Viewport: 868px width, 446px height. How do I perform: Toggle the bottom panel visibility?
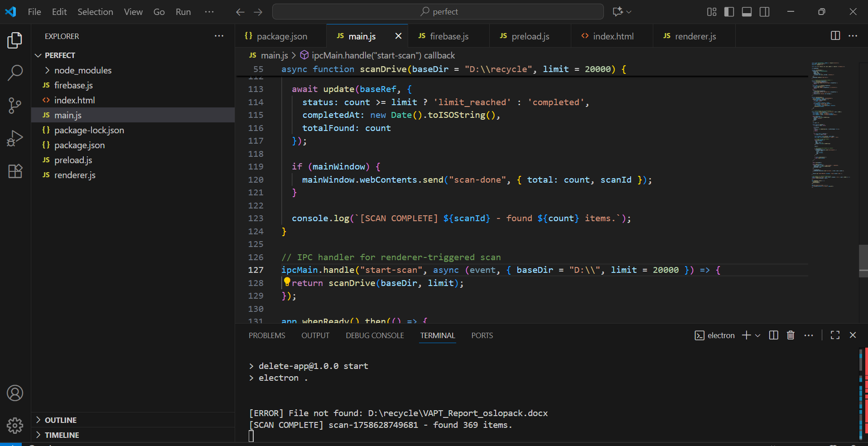(746, 12)
